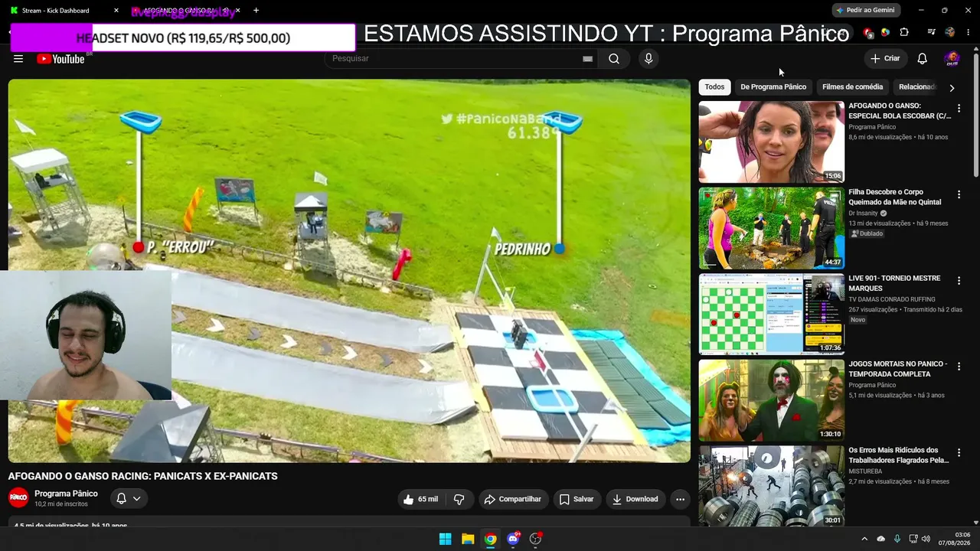This screenshot has width=980, height=551.
Task: Open the YouTube hamburger guide menu
Action: [18, 59]
